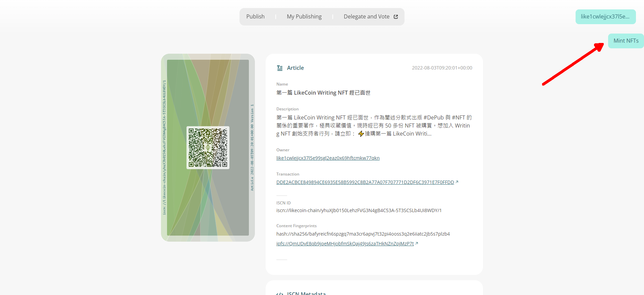This screenshot has width=644, height=295.
Task: Switch to My Publishing tab
Action: coord(304,16)
